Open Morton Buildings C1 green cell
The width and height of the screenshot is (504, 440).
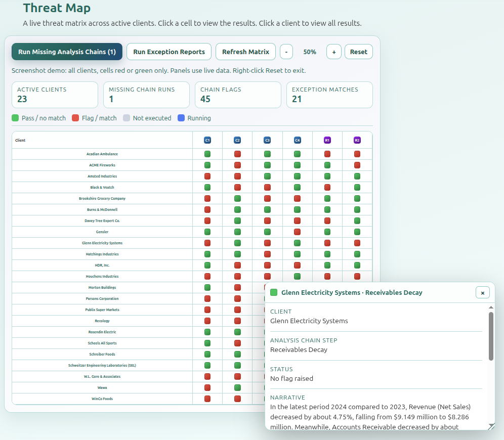207,287
